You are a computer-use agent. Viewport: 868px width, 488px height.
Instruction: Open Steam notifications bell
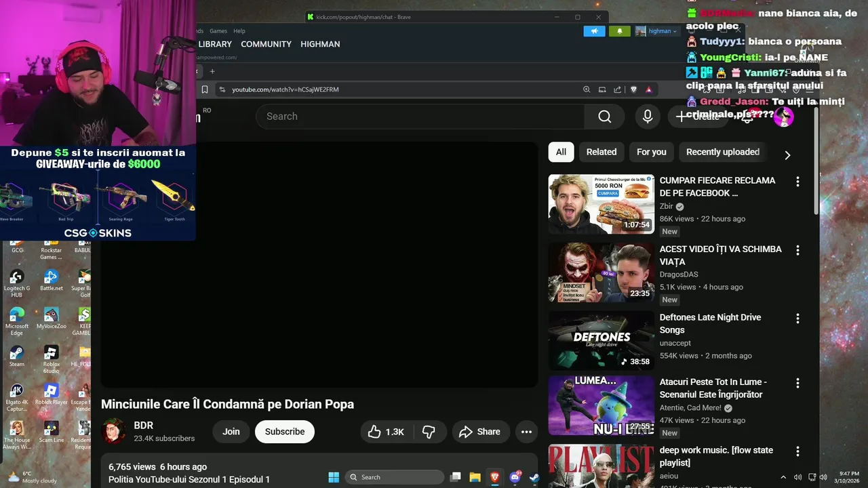tap(619, 31)
